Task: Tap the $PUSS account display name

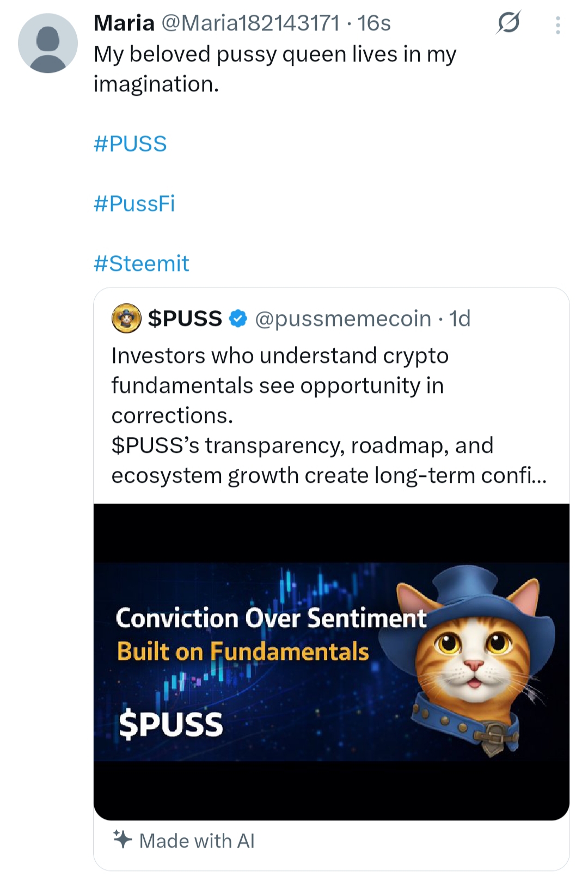Action: tap(185, 318)
